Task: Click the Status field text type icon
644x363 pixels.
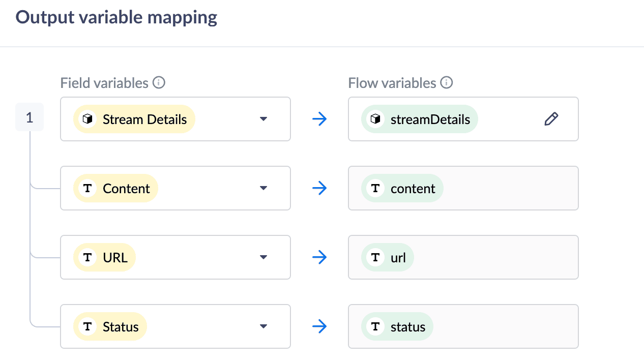Action: point(88,326)
